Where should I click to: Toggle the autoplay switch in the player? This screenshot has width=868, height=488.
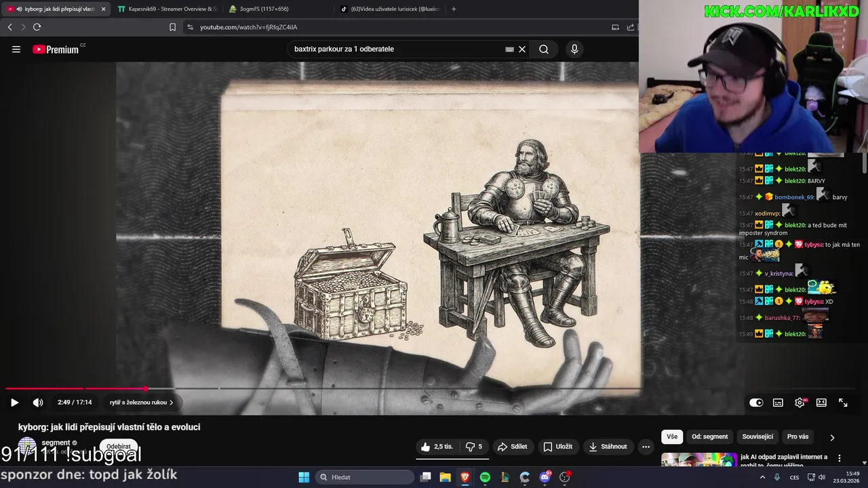tap(756, 403)
